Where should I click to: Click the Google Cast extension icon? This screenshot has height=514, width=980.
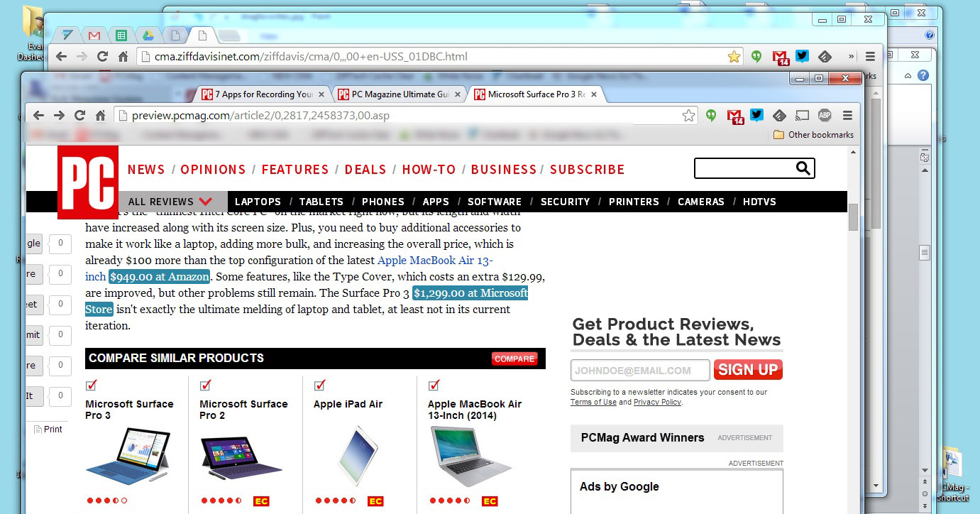click(802, 116)
